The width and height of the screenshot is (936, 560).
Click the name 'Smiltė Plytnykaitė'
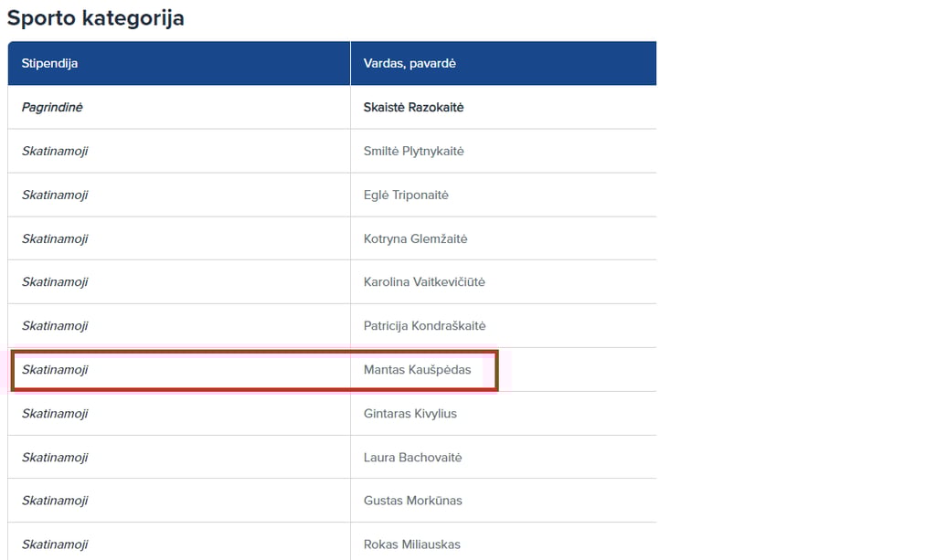coord(414,152)
